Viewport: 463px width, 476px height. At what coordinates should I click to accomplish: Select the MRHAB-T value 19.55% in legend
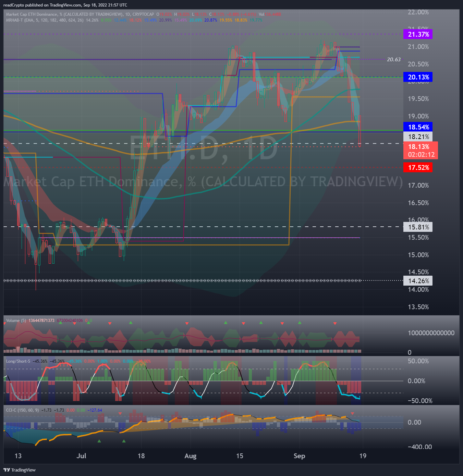tap(226, 20)
